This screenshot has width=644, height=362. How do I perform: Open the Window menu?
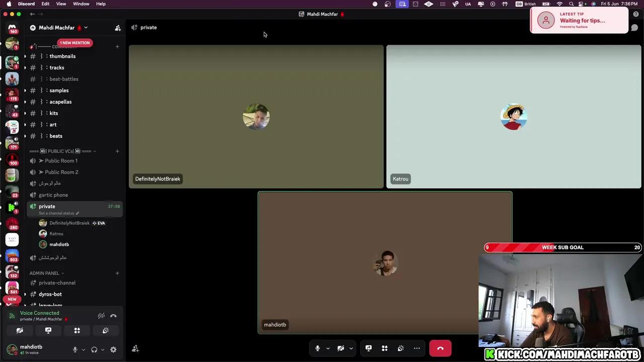point(81,4)
